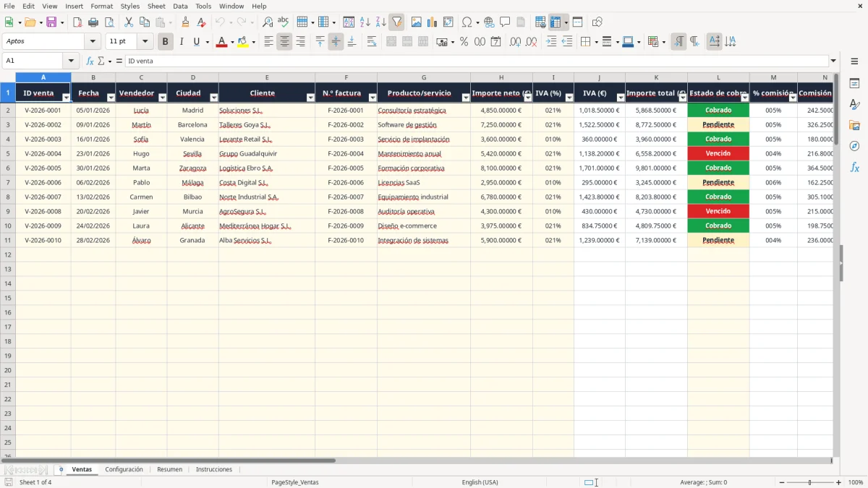The image size is (868, 488).
Task: Export directly as PDF
Action: (x=77, y=22)
